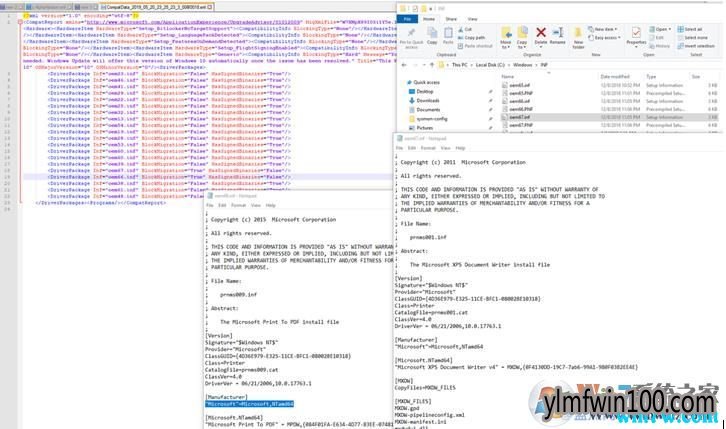Switch to the Share ribbon tab

coord(451,19)
